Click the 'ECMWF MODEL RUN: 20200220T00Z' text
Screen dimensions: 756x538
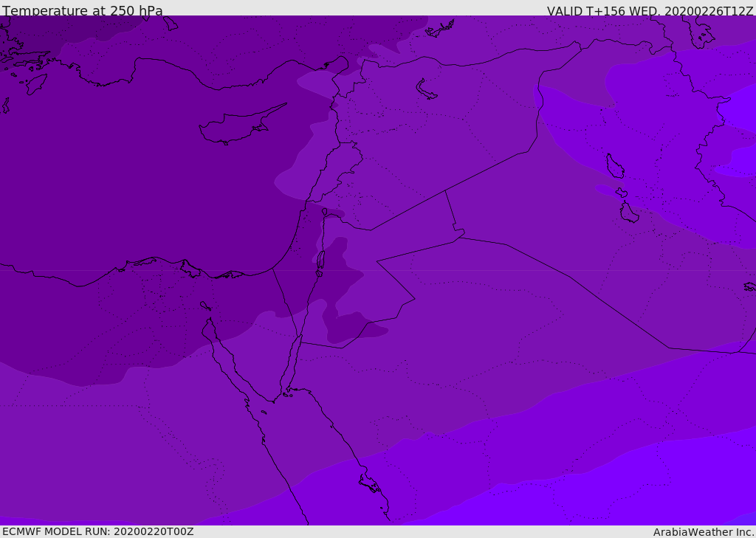tap(98, 531)
